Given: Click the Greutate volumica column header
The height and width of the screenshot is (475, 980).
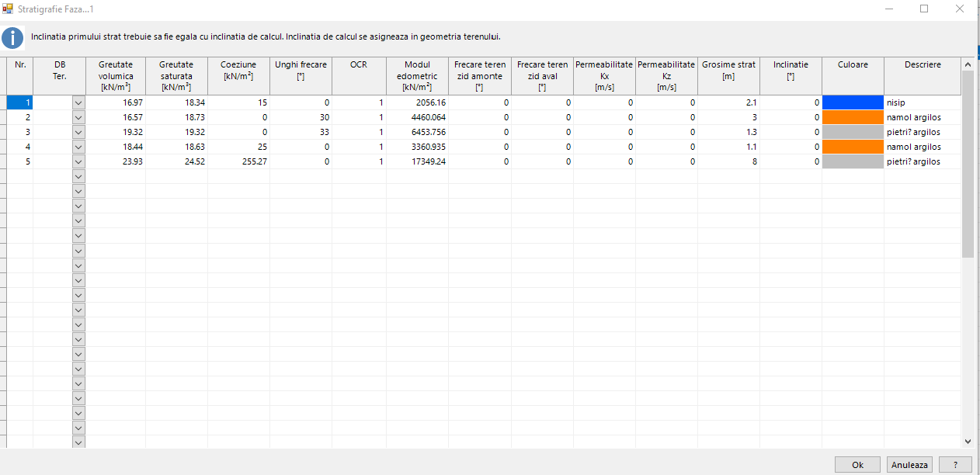Looking at the screenshot, I should [116, 76].
